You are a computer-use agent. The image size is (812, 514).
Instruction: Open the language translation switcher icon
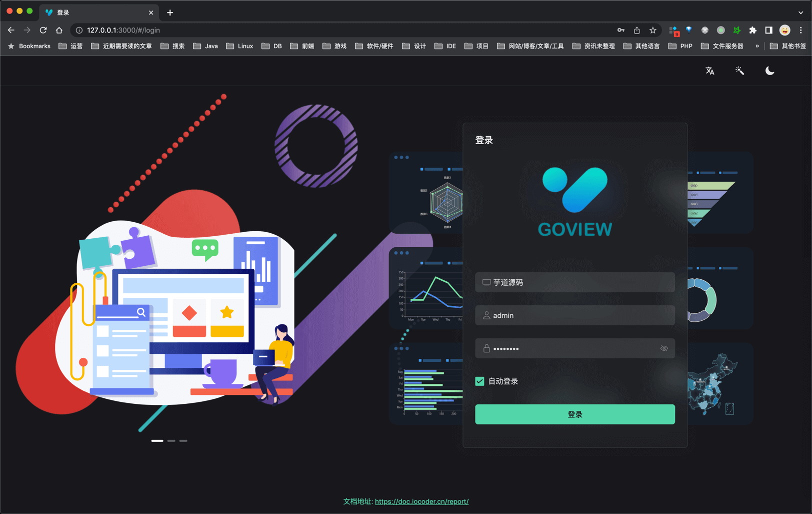[709, 71]
